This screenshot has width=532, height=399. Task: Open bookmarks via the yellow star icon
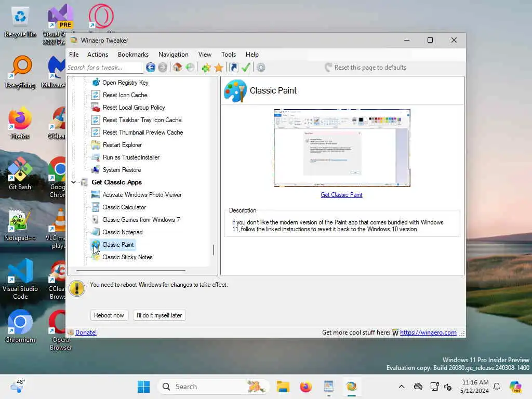coord(219,68)
